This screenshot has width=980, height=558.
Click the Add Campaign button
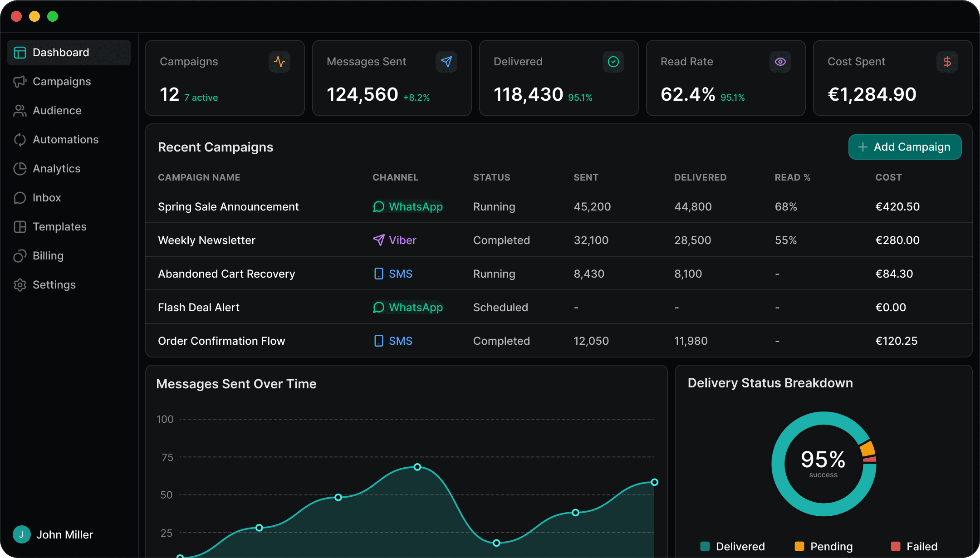[905, 147]
